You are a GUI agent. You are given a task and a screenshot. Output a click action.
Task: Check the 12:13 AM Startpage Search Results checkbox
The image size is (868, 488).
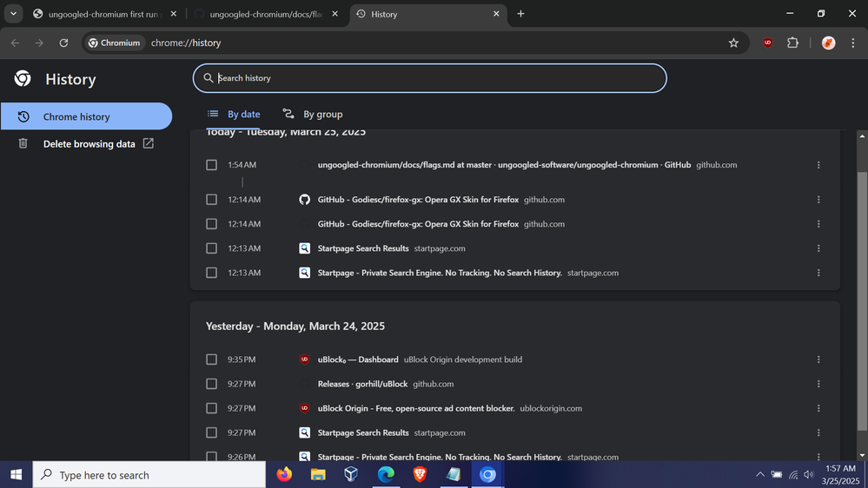(x=211, y=248)
